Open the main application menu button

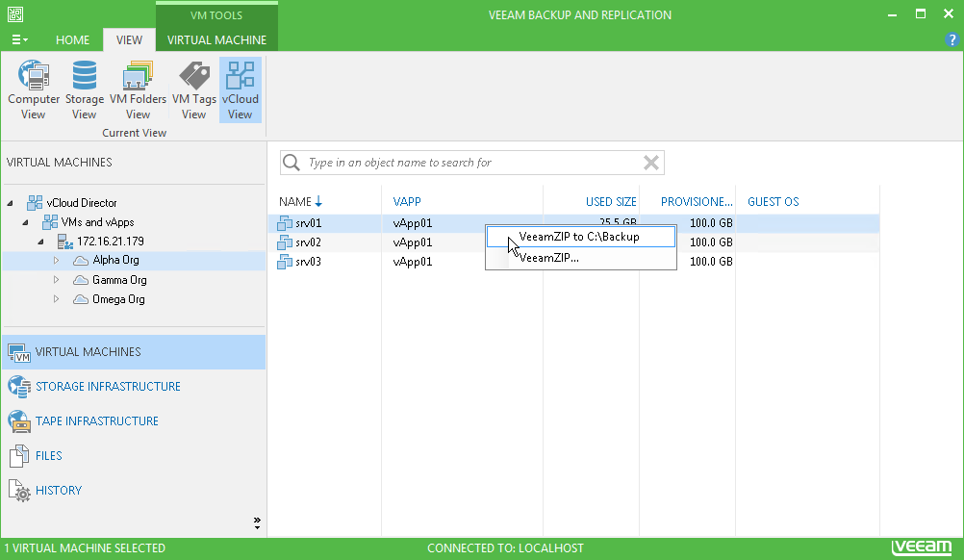tap(19, 40)
